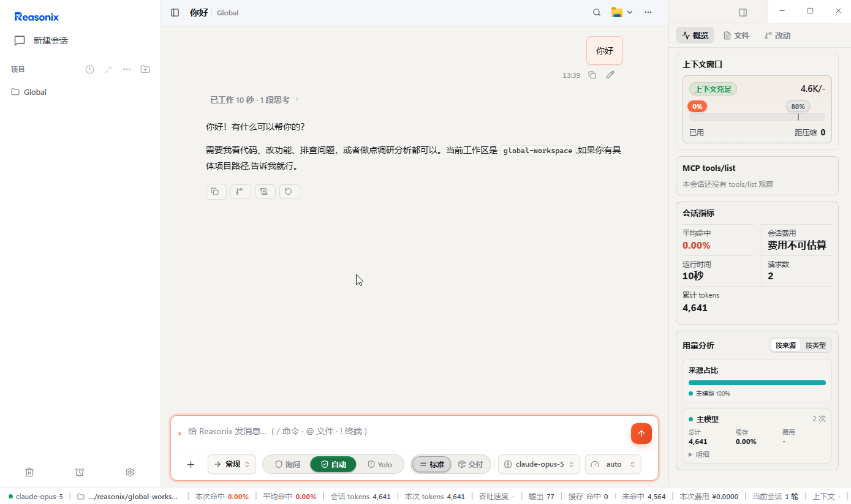Click the 80% compression threshold marker
Viewport: 851px width, 504px height.
coord(798,107)
